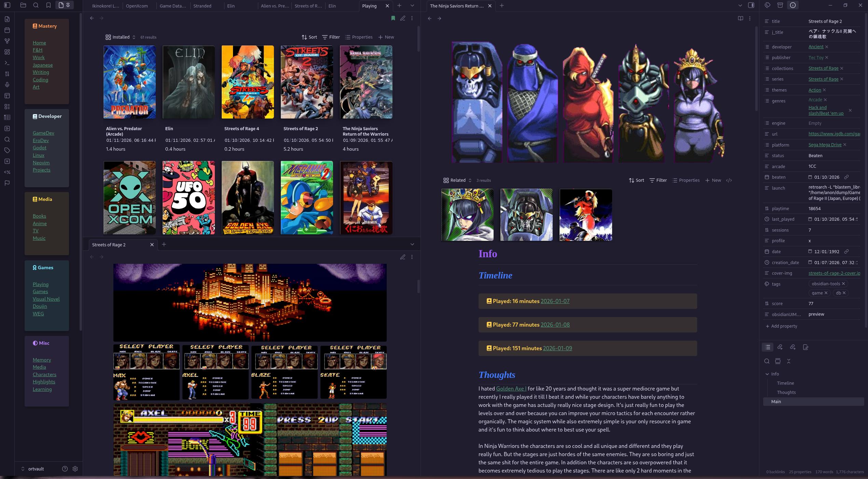Open the search icon in top toolbar
The image size is (868, 479).
pos(36,5)
